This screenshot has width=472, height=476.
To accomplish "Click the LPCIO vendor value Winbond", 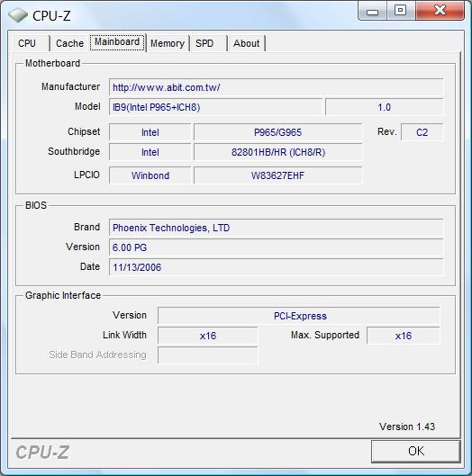I will [150, 175].
